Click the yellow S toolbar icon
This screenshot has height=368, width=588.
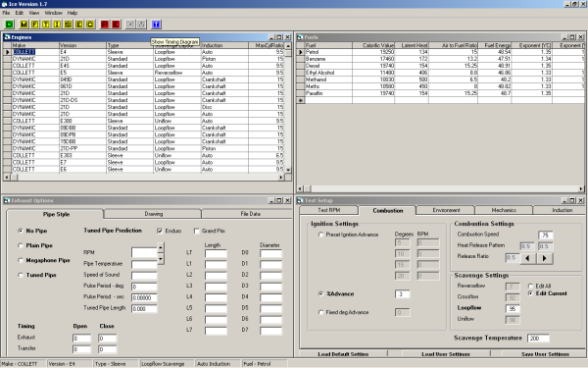[68, 25]
